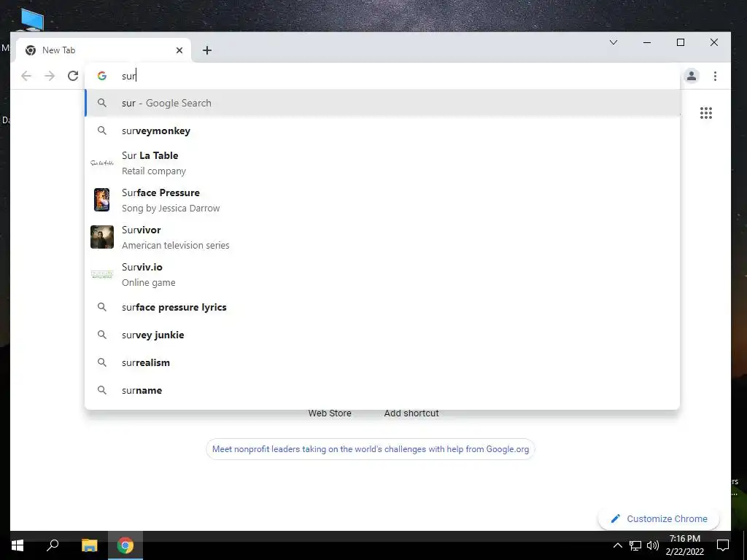This screenshot has height=560, width=747.
Task: Click the Sur La Table logo thumbnail
Action: pos(102,163)
